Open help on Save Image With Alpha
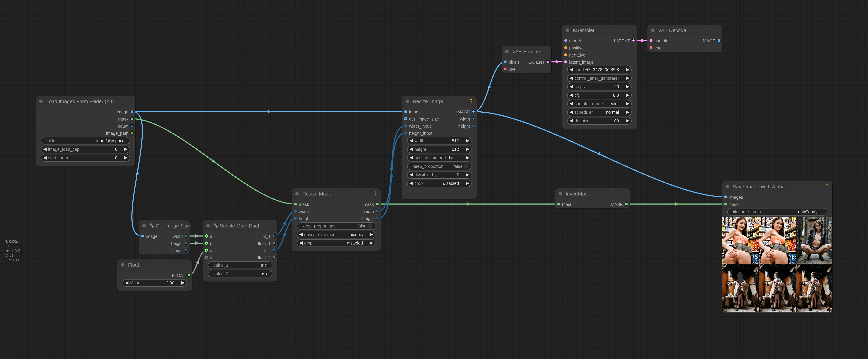This screenshot has height=359, width=868. [x=827, y=187]
